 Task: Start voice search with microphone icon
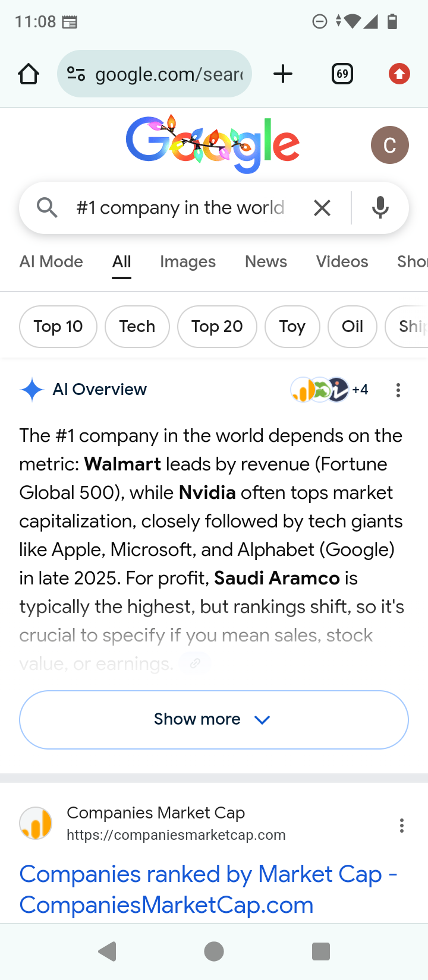coord(380,208)
